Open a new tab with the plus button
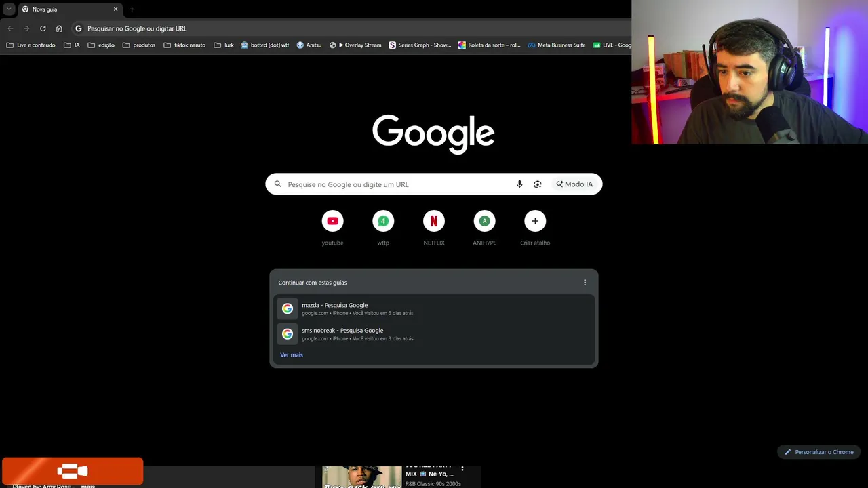868x488 pixels. (132, 9)
